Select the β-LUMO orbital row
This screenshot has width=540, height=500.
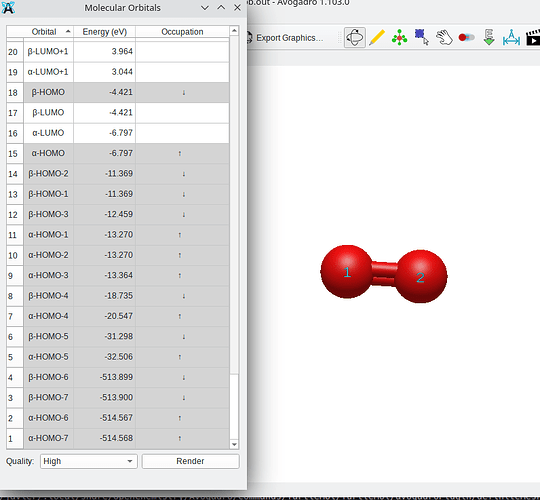[118, 113]
